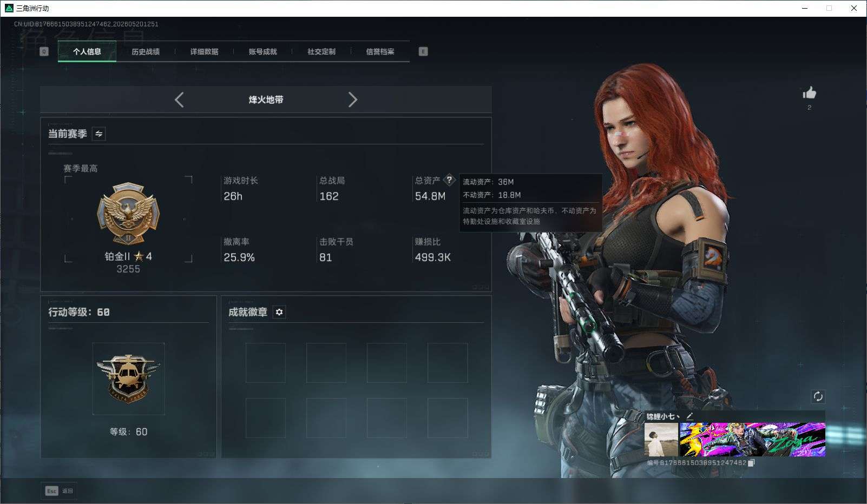Image resolution: width=867 pixels, height=504 pixels.
Task: Copy the player ID number
Action: click(751, 463)
